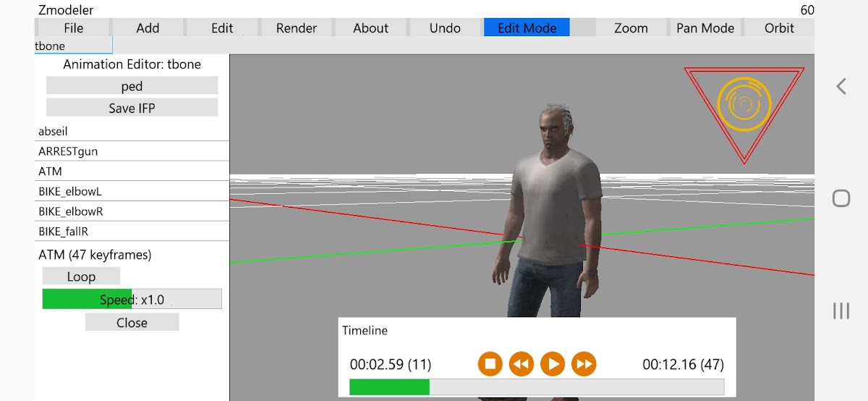
Task: Close the Animation Editor panel
Action: (132, 323)
